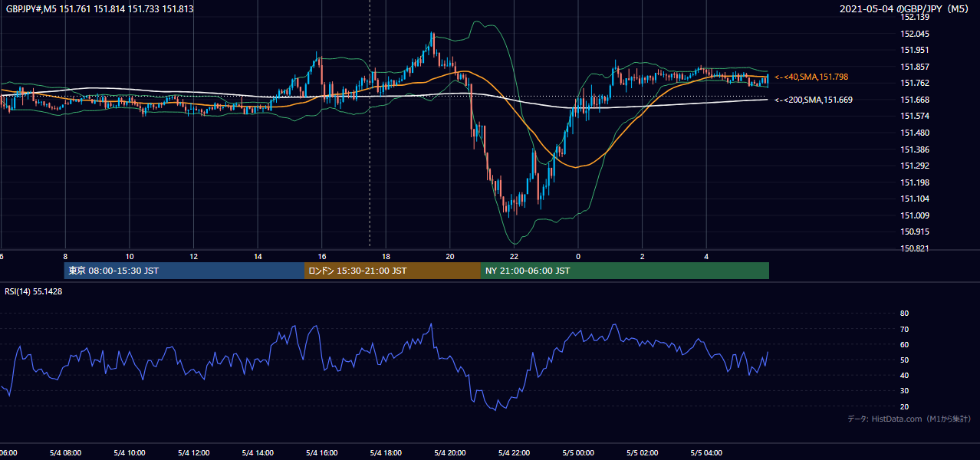The image size is (980, 460).
Task: Click hour label 8 under price chart
Action: pos(65,256)
